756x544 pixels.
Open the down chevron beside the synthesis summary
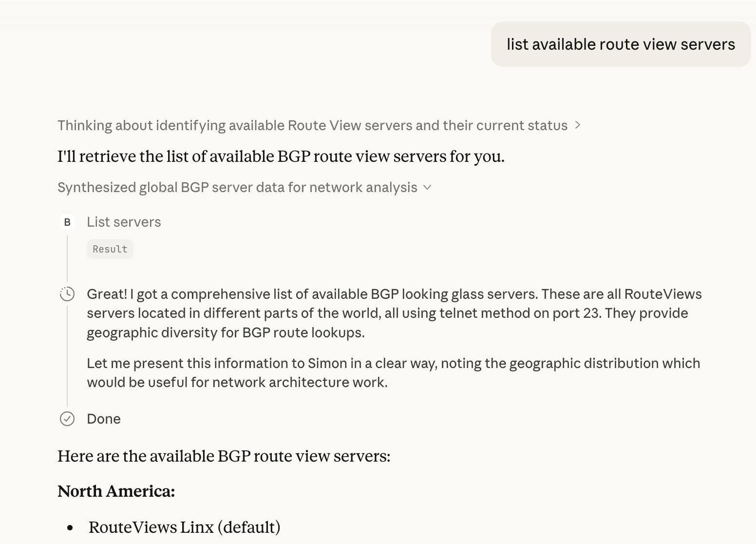(428, 187)
